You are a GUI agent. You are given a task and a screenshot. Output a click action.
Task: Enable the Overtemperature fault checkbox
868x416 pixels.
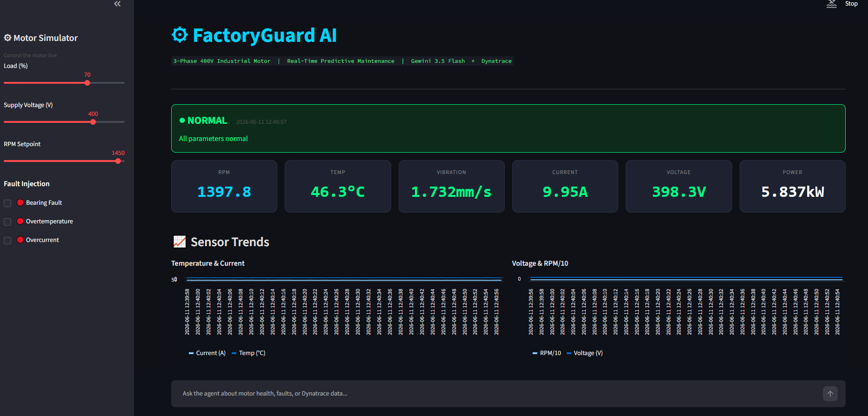(7, 221)
